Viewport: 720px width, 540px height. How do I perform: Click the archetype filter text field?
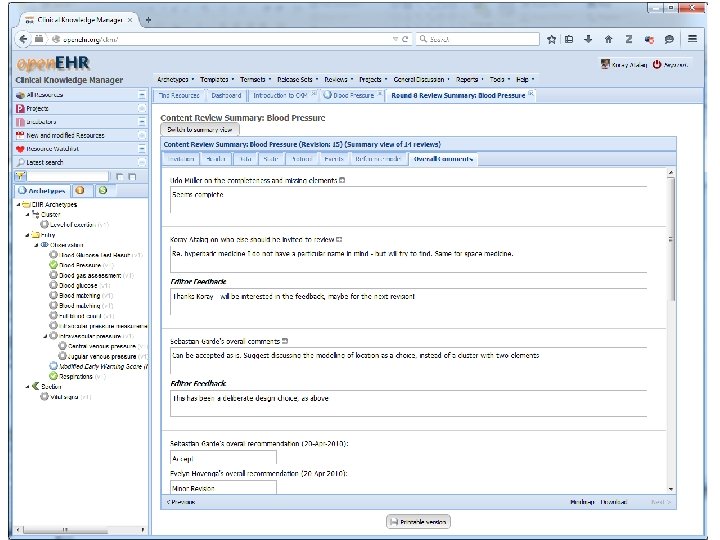(x=68, y=176)
